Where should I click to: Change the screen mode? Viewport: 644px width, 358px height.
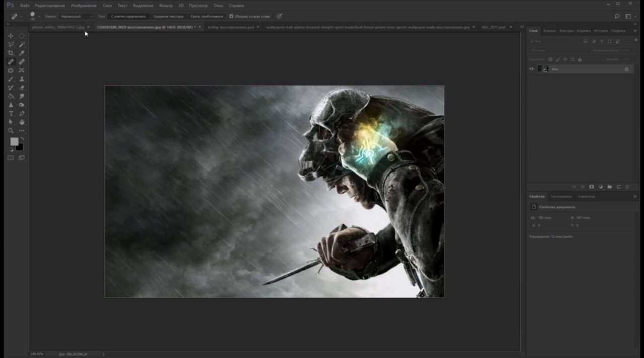22,158
